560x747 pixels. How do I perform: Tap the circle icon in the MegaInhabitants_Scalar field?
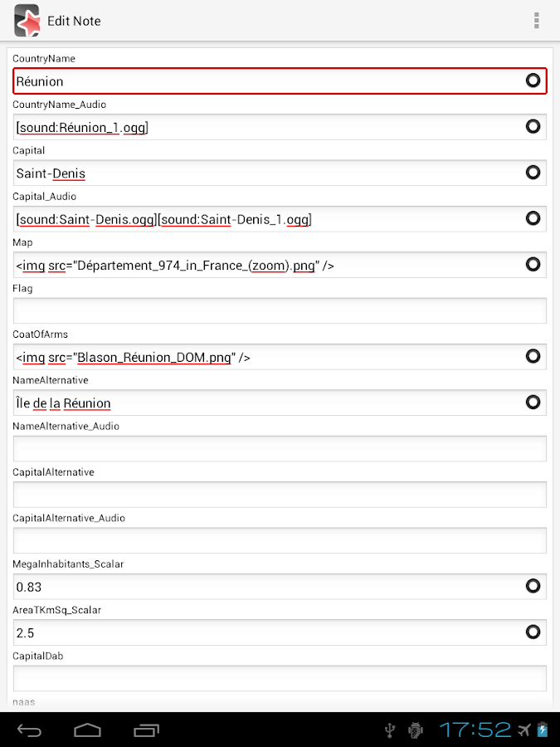(x=533, y=586)
